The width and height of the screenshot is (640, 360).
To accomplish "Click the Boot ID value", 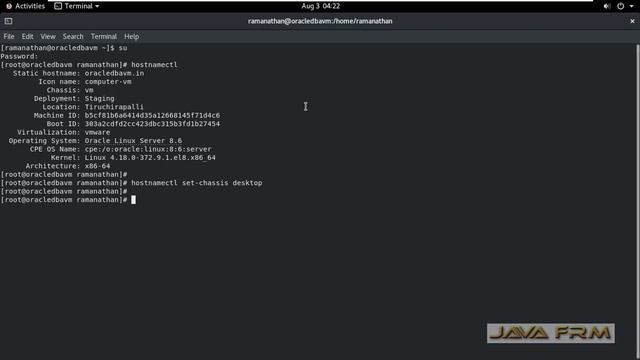I will coord(152,124).
